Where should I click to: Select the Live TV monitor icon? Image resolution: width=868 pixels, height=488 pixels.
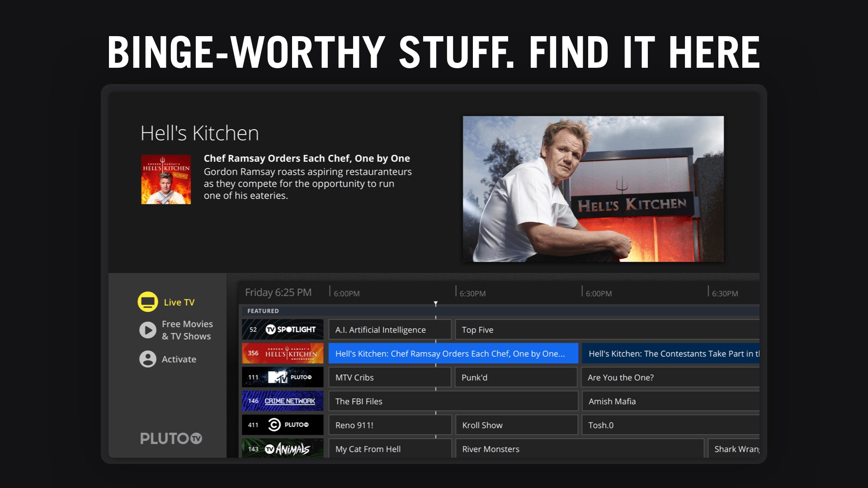point(147,302)
